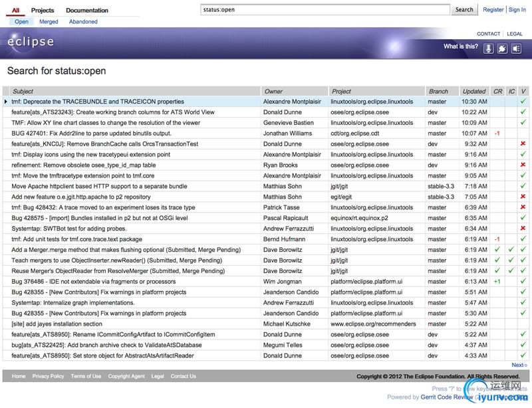Click the megaphone announcements icon
Image resolution: width=532 pixels, height=408 pixels.
point(516,48)
